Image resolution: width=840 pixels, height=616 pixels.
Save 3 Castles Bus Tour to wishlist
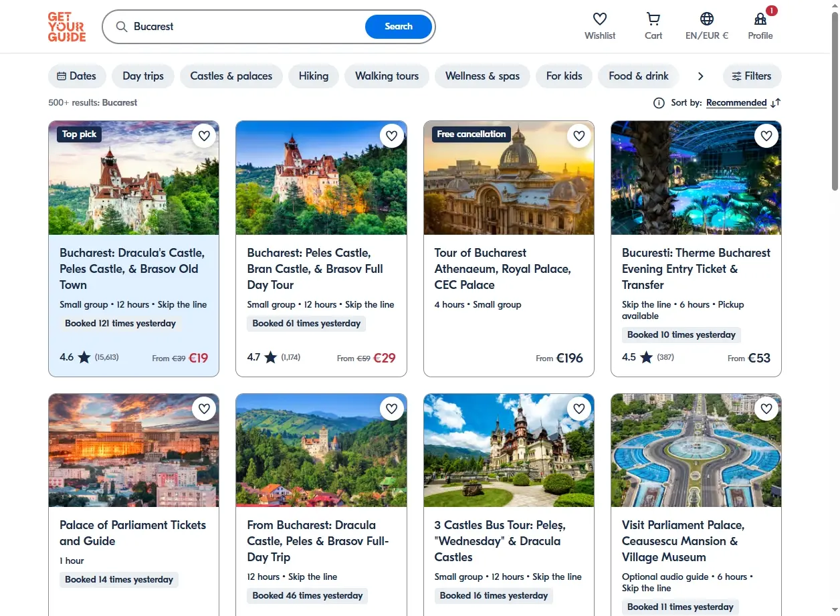tap(579, 408)
